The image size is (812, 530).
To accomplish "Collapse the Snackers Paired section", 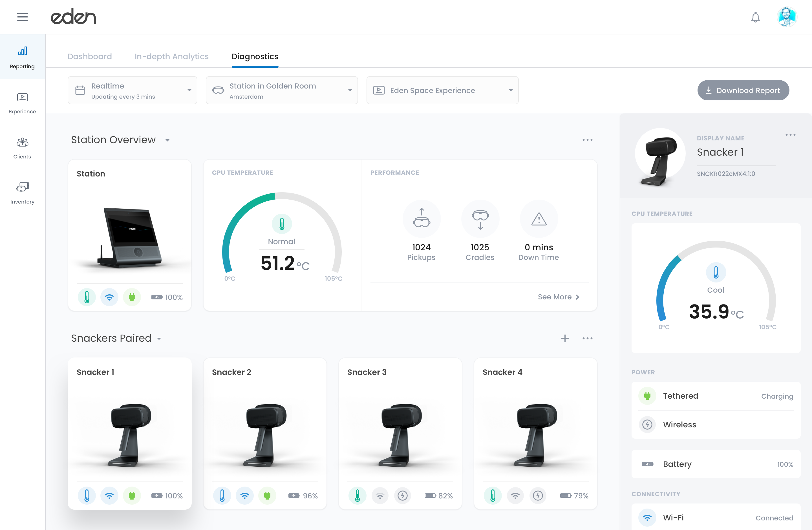I will pyautogui.click(x=159, y=339).
